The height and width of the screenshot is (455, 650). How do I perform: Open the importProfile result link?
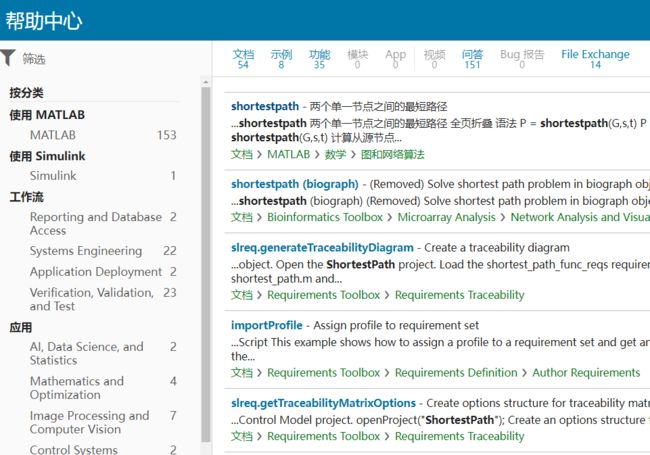[x=267, y=325]
